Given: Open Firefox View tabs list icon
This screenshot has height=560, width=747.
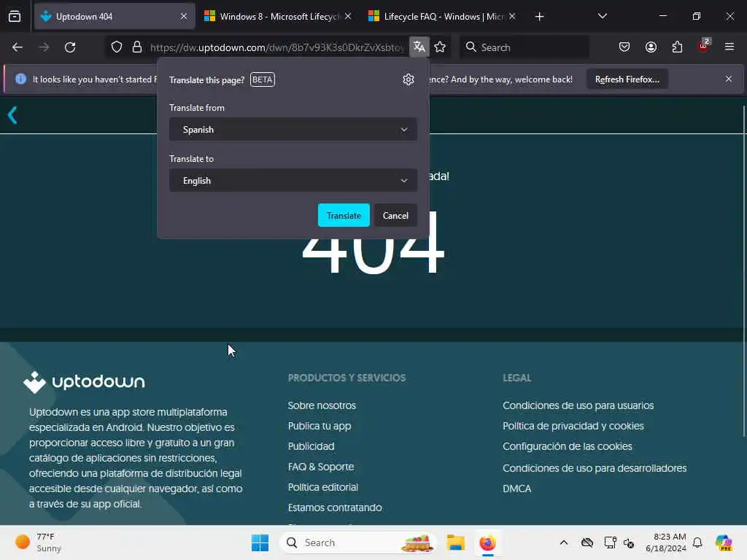Looking at the screenshot, I should point(15,16).
